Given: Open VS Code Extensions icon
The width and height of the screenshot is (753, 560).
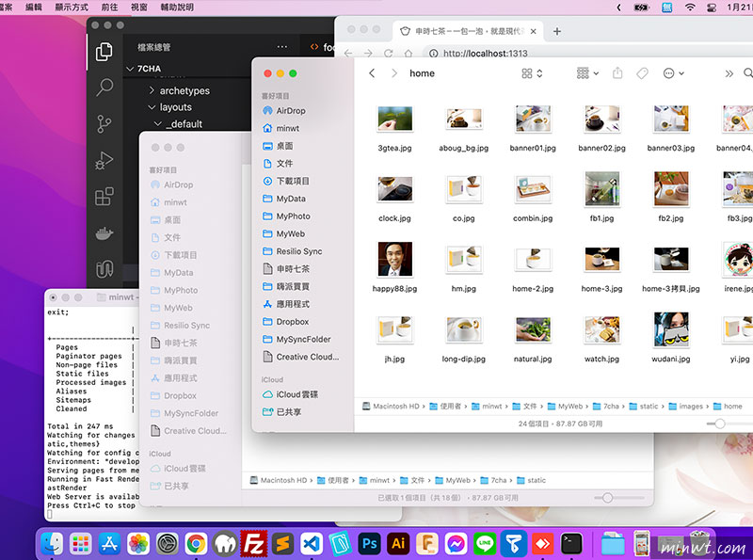Looking at the screenshot, I should click(104, 197).
